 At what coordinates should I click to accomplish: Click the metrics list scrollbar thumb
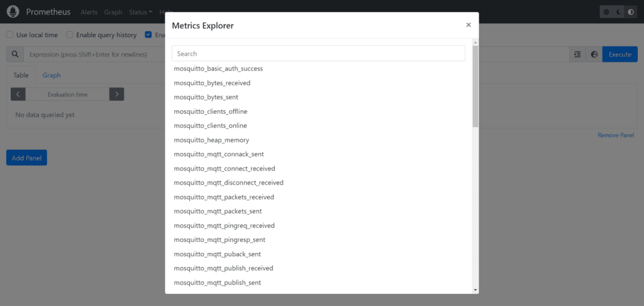[x=475, y=86]
